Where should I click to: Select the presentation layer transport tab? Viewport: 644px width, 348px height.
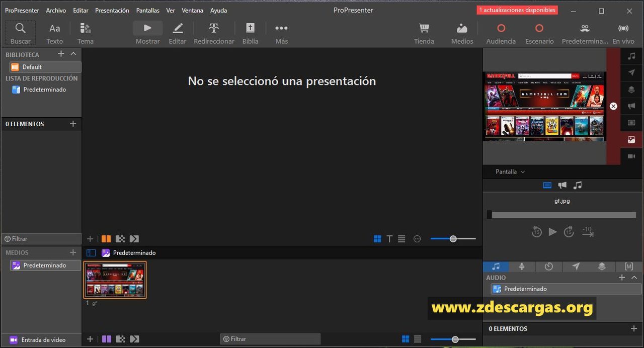pos(547,185)
